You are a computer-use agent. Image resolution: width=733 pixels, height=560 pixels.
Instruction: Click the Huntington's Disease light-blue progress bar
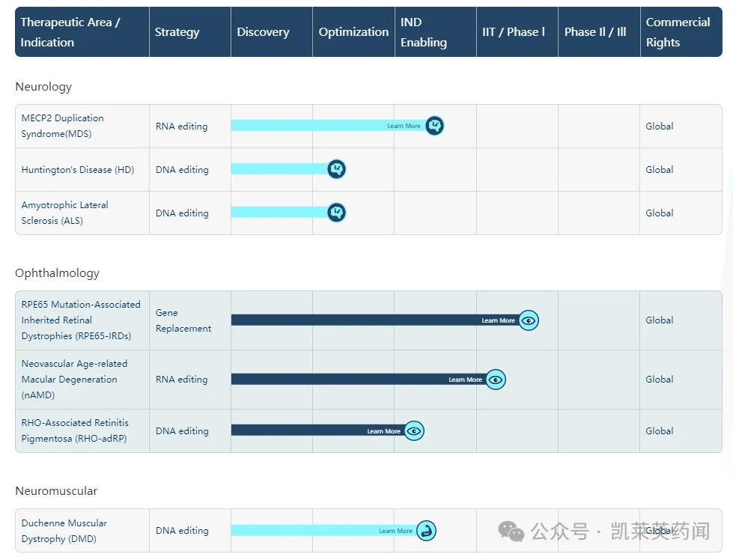[x=279, y=169]
